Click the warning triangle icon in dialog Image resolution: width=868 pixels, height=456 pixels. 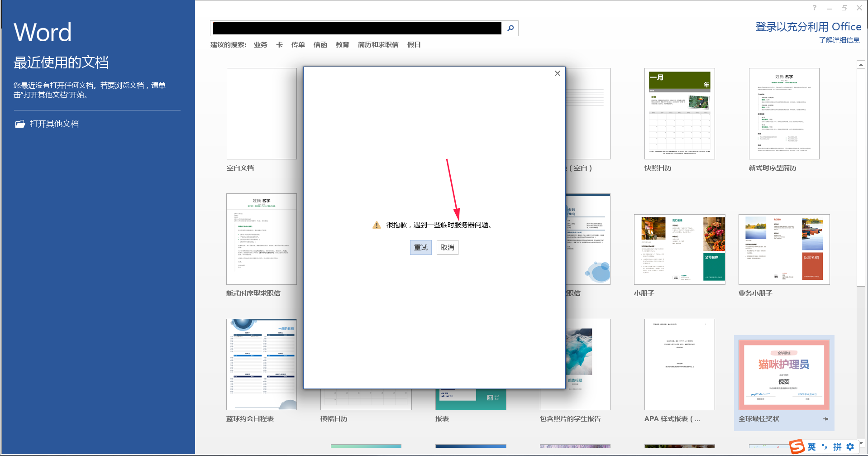point(377,225)
